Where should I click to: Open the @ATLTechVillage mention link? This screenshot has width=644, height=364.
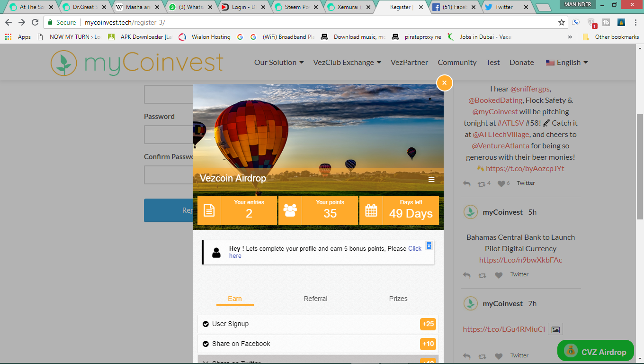click(x=501, y=135)
